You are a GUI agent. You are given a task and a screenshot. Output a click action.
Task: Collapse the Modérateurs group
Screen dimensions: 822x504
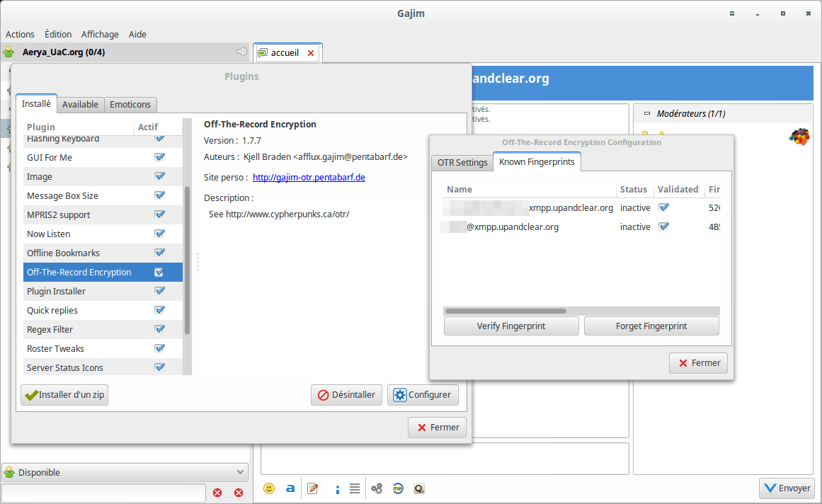pyautogui.click(x=647, y=113)
